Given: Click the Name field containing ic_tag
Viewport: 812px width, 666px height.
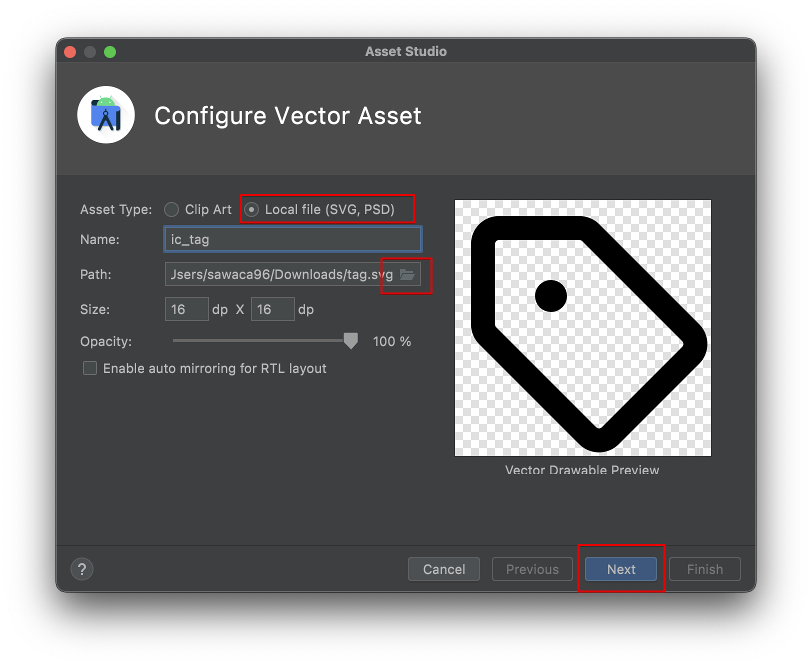Looking at the screenshot, I should 293,239.
